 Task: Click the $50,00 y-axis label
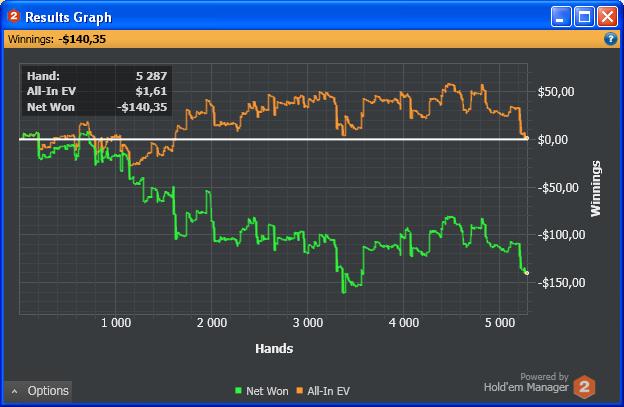click(556, 92)
